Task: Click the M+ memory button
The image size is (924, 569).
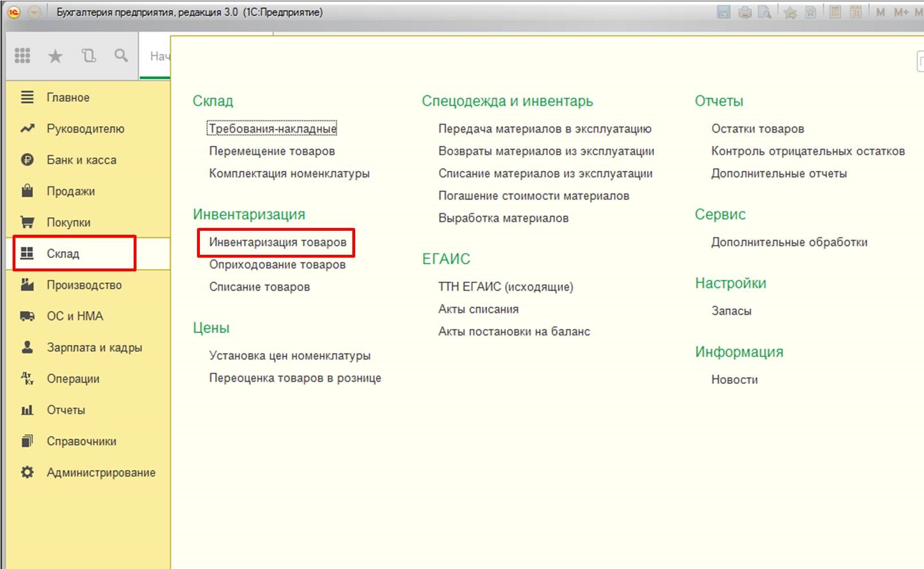Action: pyautogui.click(x=901, y=12)
